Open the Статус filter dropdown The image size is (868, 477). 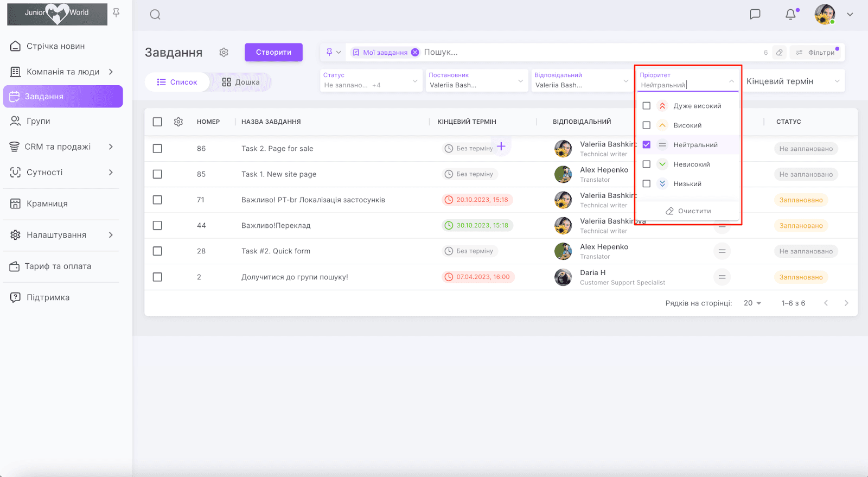371,81
